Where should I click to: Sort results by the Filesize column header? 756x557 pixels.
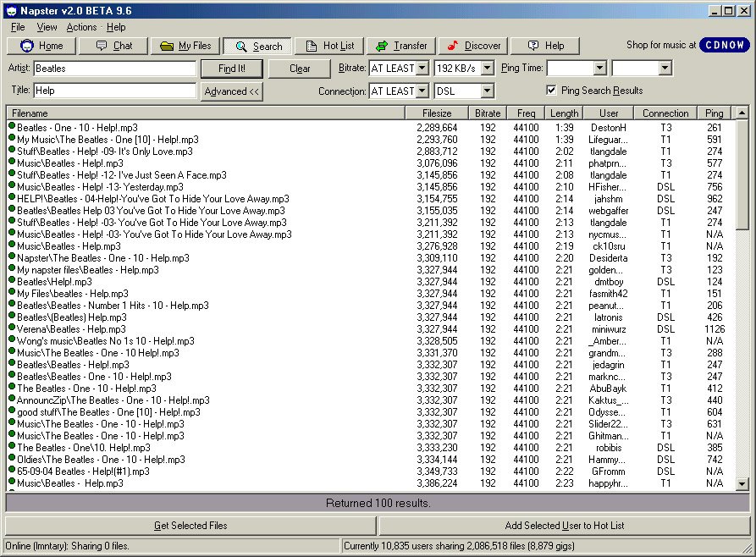coord(437,113)
